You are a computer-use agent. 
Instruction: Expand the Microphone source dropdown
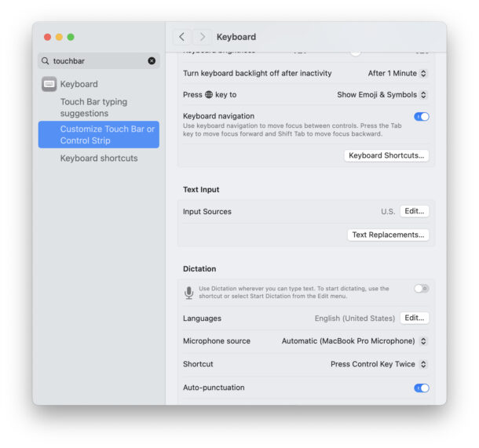pos(354,341)
